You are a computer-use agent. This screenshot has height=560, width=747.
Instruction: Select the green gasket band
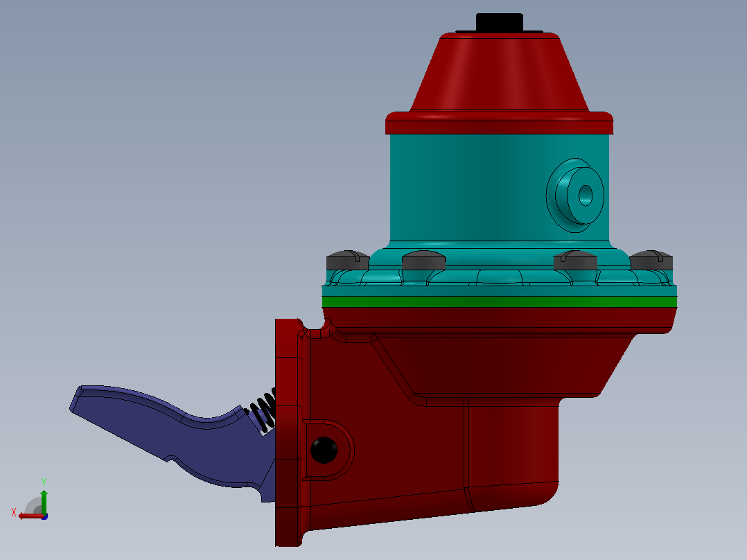(499, 301)
